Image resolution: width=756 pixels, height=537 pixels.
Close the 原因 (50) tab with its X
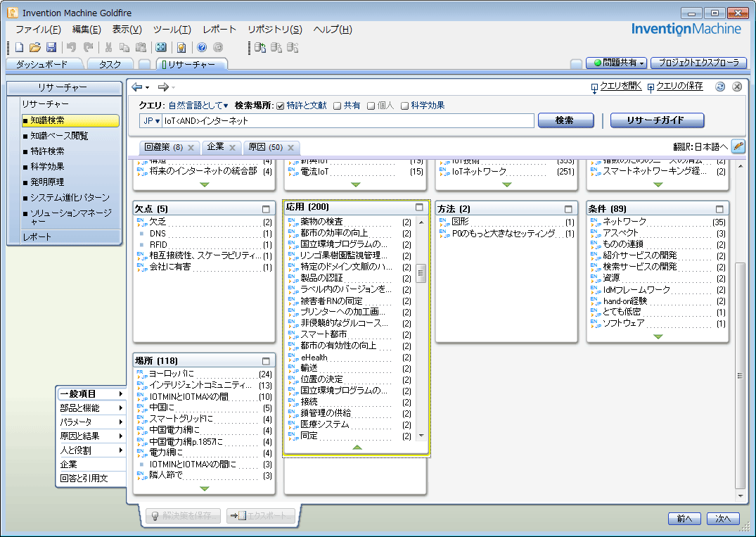290,148
